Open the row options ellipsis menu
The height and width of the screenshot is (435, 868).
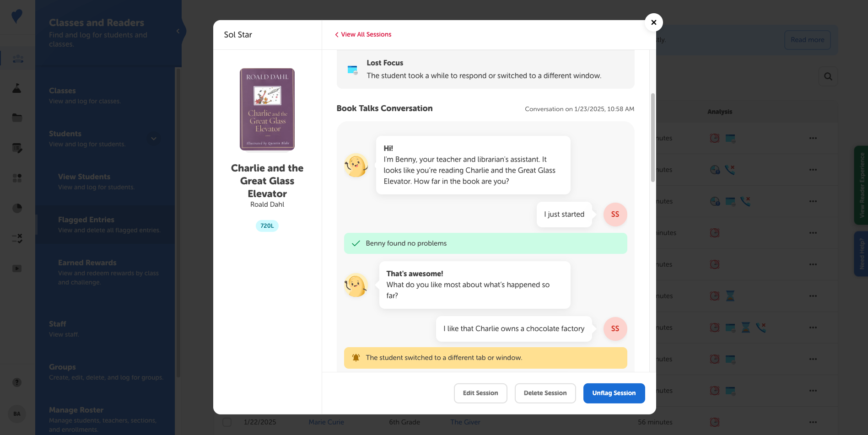coord(813,422)
